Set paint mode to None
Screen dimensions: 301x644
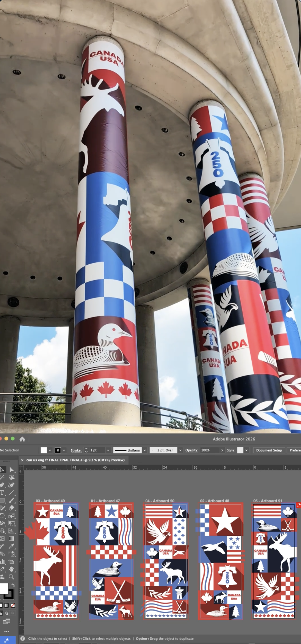pyautogui.click(x=13, y=605)
